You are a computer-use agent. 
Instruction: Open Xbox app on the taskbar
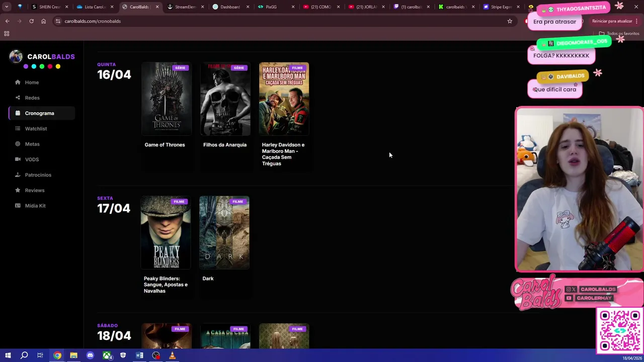tap(107, 355)
